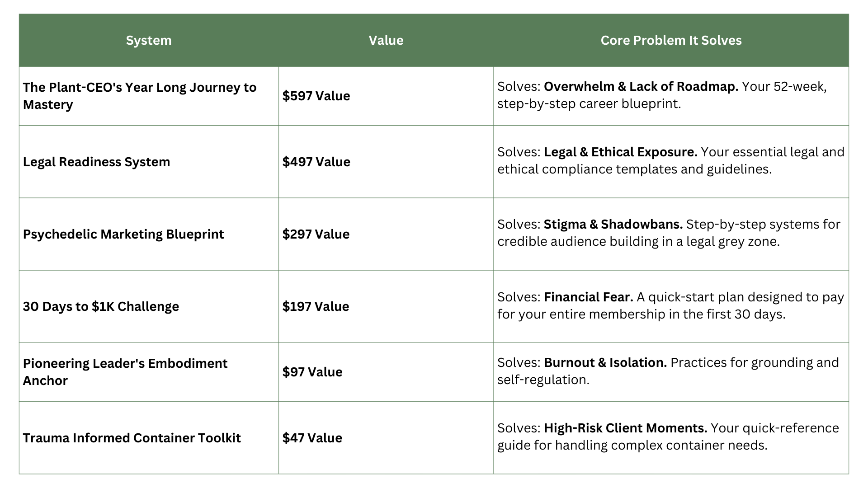Click the $197 Value cell
The image size is (868, 488).
click(x=316, y=306)
